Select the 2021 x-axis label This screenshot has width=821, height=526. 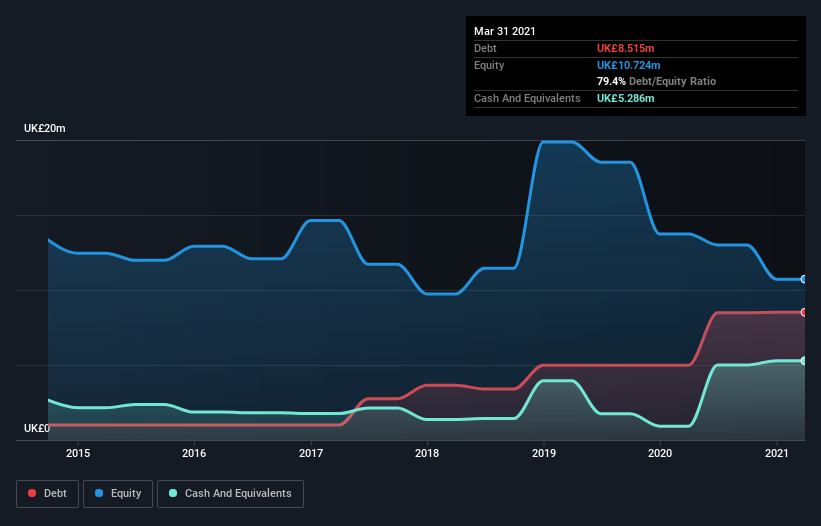(776, 453)
